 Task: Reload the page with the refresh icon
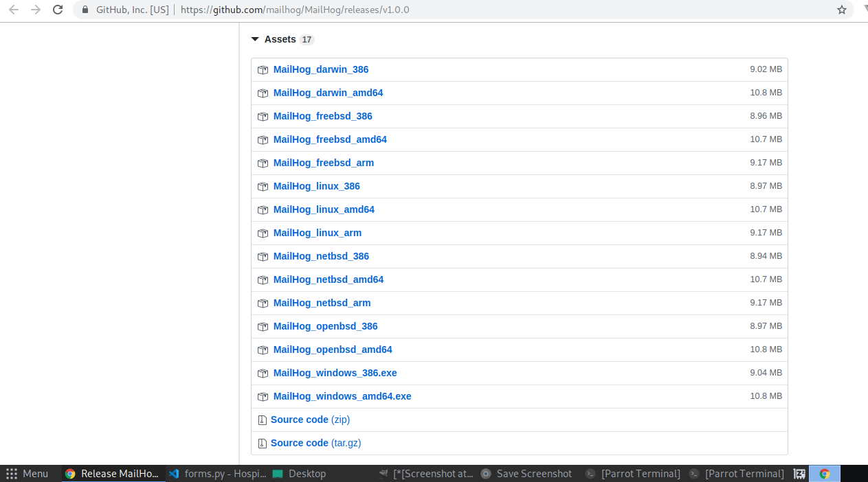point(58,10)
